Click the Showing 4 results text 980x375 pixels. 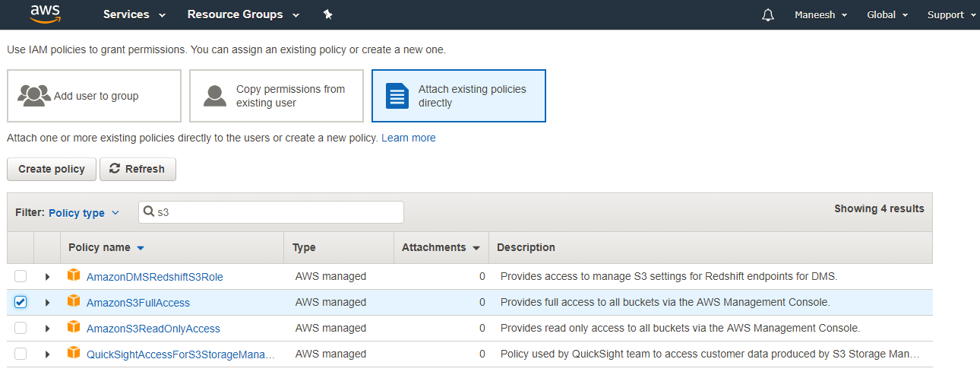[x=879, y=208]
